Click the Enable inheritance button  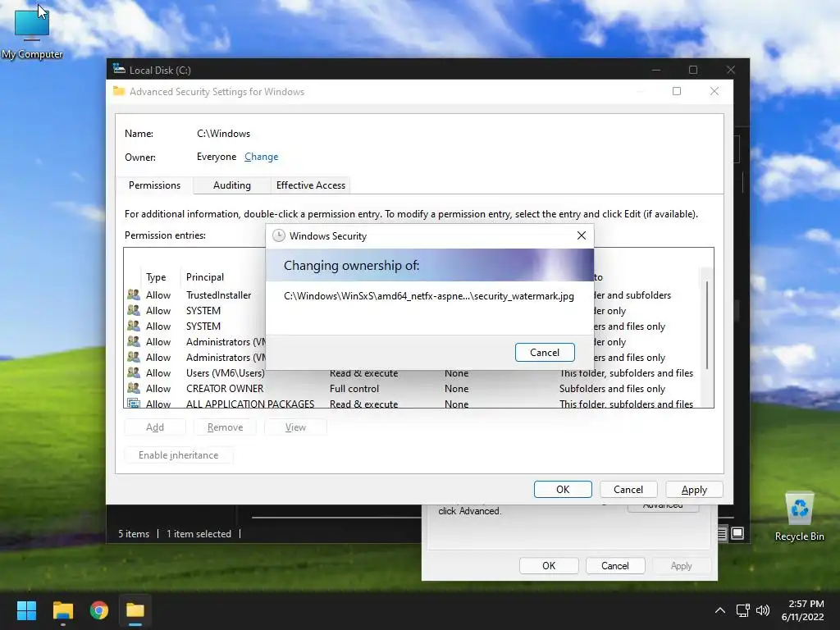click(178, 454)
